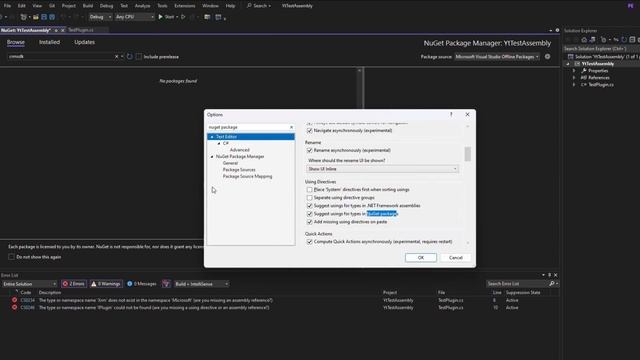The image size is (640, 360).
Task: Click the Start Without Debugging outline play icon
Action: tap(183, 17)
